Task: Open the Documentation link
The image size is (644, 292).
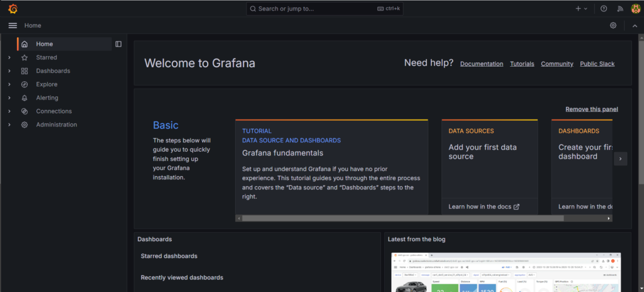Action: 481,64
